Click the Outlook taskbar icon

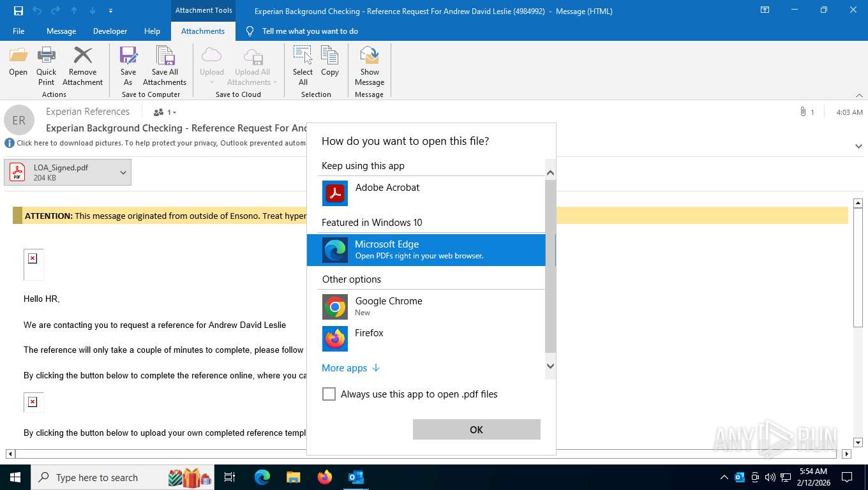tap(356, 477)
